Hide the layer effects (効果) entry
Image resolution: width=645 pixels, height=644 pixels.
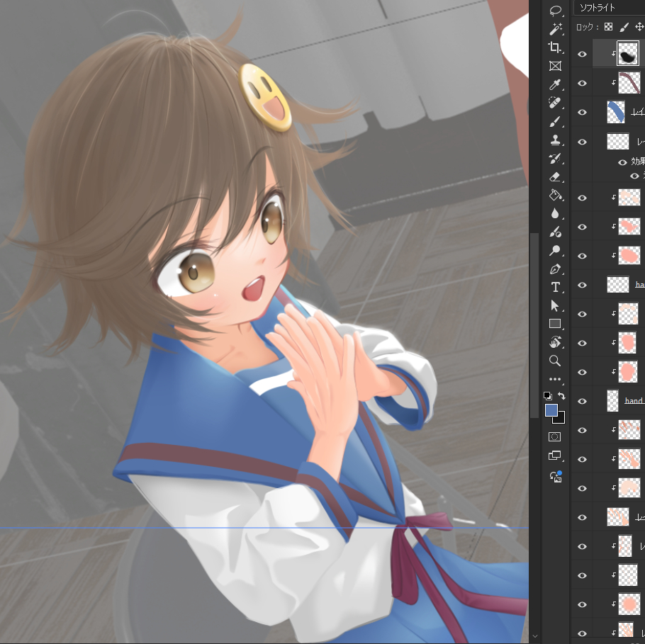click(623, 162)
